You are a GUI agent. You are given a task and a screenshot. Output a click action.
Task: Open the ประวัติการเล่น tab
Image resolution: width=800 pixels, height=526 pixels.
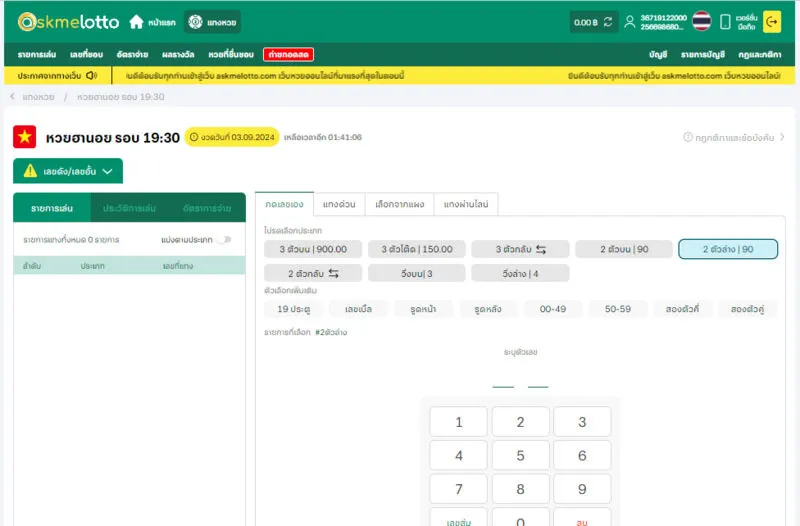(x=129, y=208)
